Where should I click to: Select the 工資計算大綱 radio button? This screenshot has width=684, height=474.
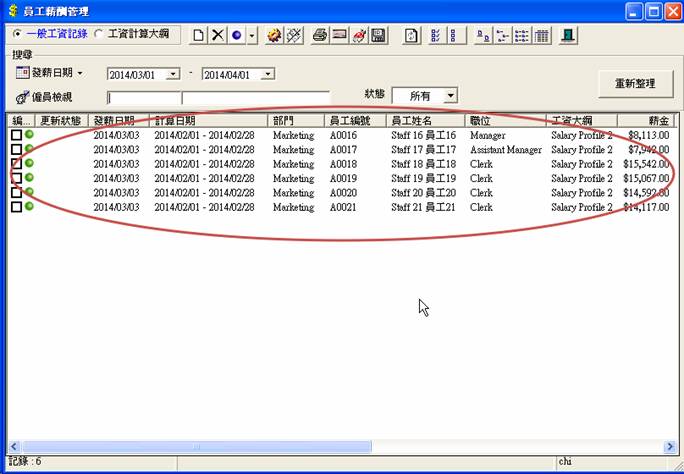pos(99,34)
